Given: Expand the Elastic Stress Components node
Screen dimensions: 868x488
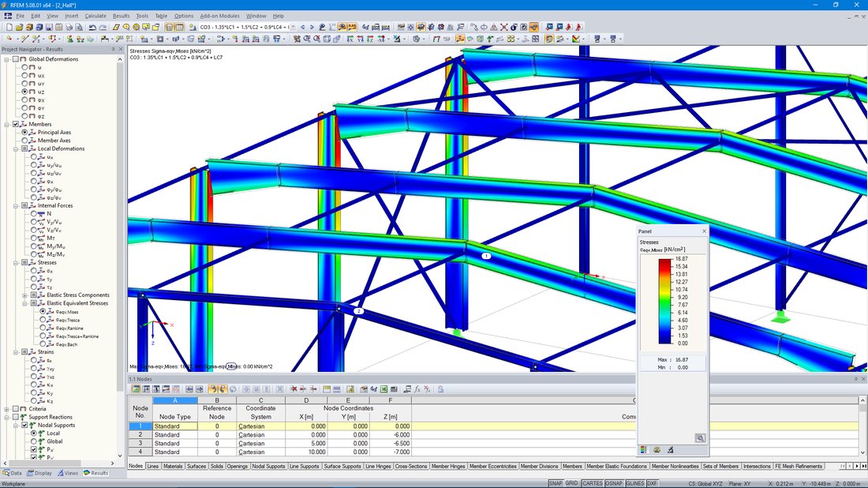Looking at the screenshot, I should click(25, 295).
